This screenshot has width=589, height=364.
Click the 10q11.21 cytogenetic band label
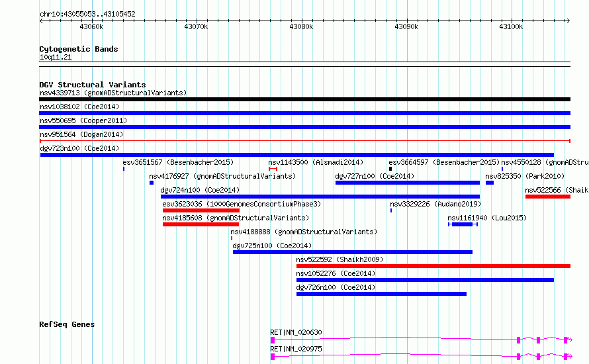pos(56,57)
